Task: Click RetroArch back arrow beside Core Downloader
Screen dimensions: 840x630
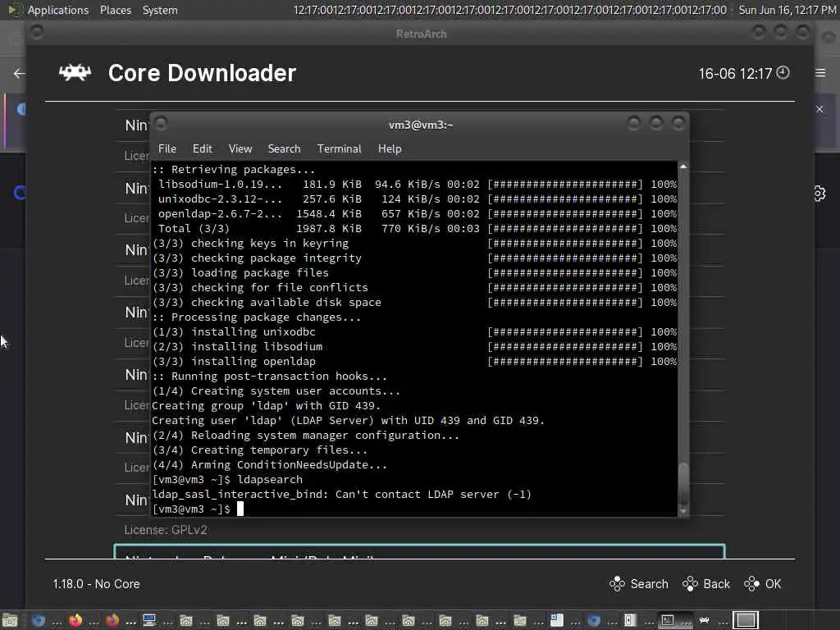Action: (20, 73)
